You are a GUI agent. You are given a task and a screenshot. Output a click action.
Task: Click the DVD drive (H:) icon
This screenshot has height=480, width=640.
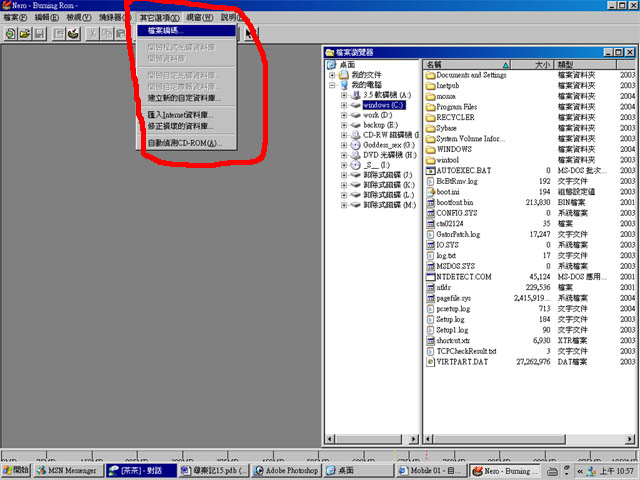pyautogui.click(x=356, y=155)
